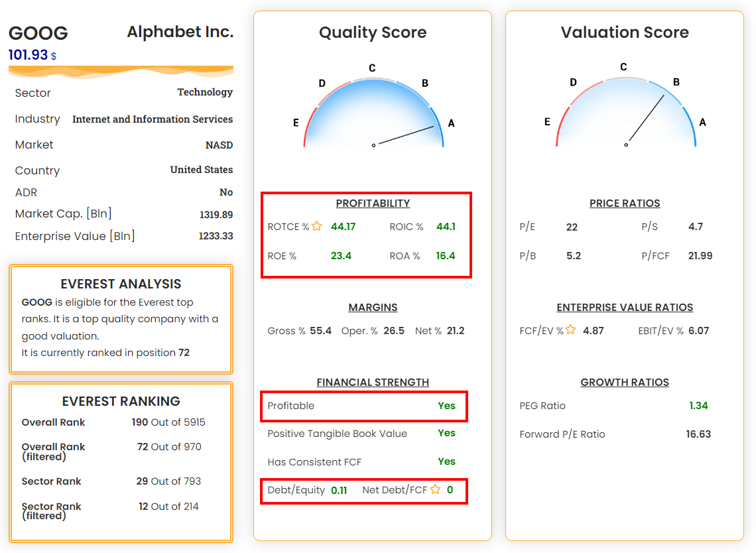Click the Net Debt/FCF value 0
The height and width of the screenshot is (553, 756).
click(x=450, y=490)
